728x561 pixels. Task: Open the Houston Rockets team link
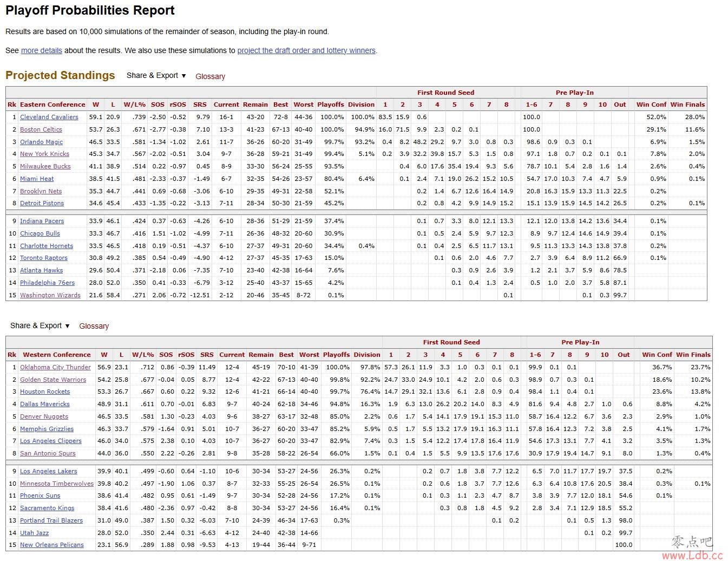click(45, 392)
